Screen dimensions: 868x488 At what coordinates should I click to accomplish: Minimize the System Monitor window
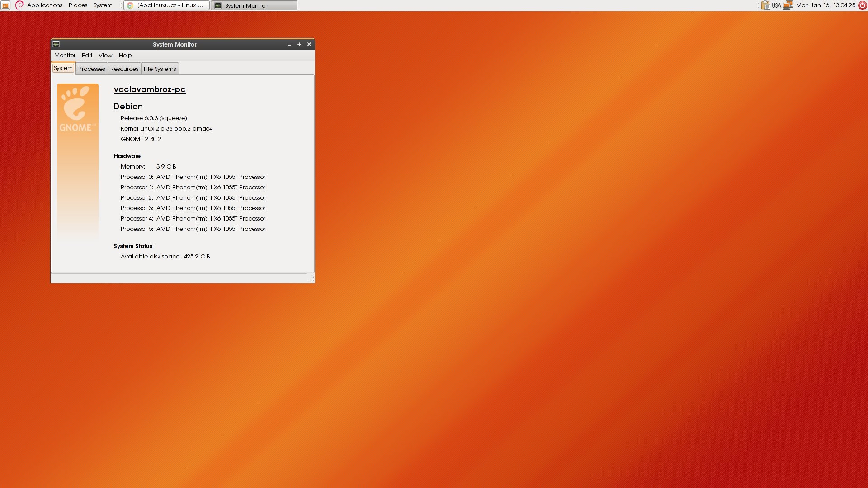coord(289,44)
